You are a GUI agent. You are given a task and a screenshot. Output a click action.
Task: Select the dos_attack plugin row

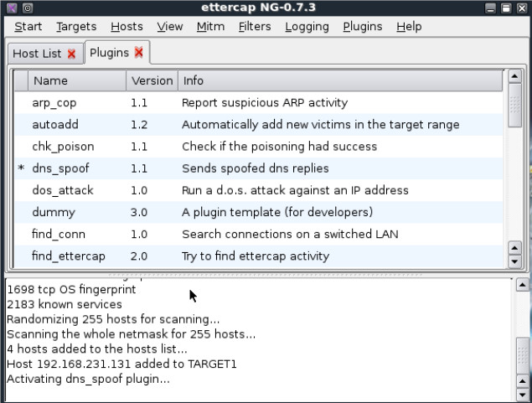coord(258,190)
